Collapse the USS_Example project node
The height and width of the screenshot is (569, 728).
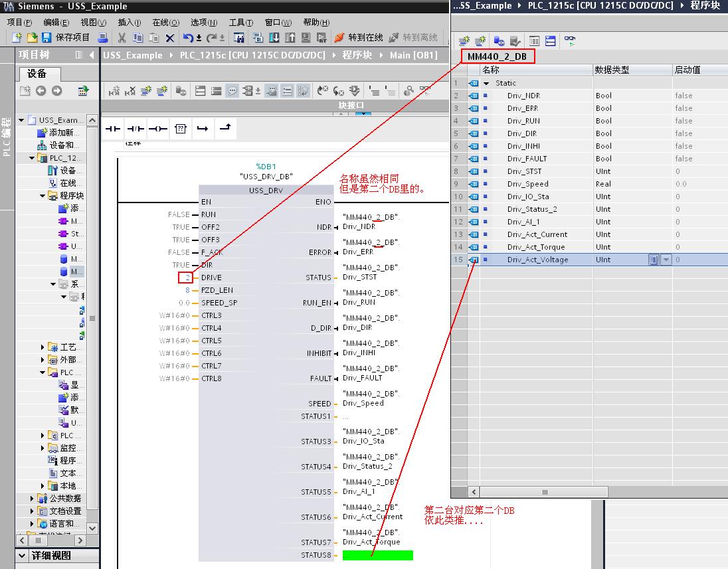point(21,120)
